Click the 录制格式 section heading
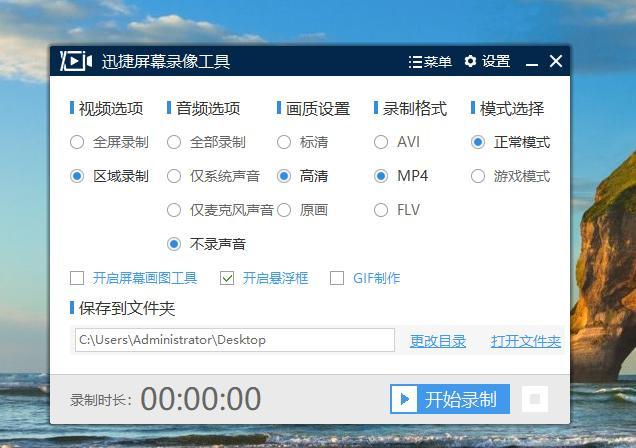 (415, 109)
